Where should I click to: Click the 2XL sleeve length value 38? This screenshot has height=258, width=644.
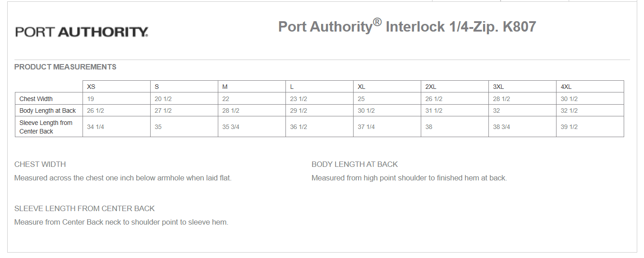(x=429, y=127)
